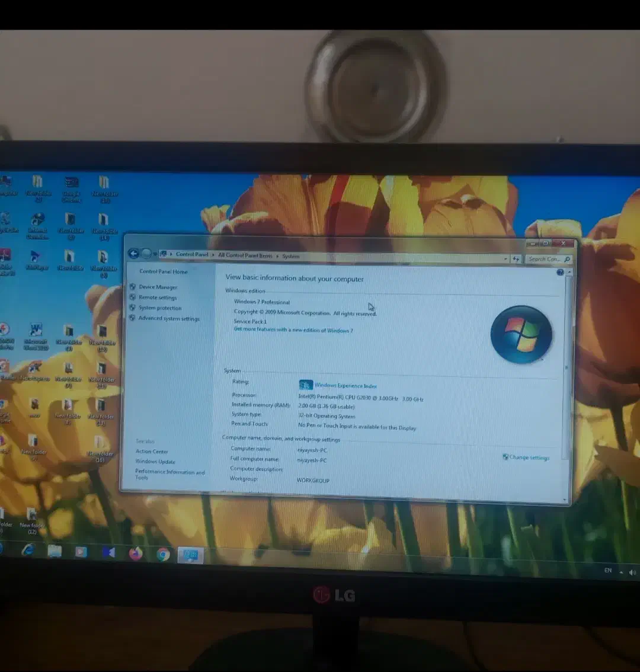Click the refresh button beside address bar
Viewport: 640px width, 672px height.
tap(516, 259)
